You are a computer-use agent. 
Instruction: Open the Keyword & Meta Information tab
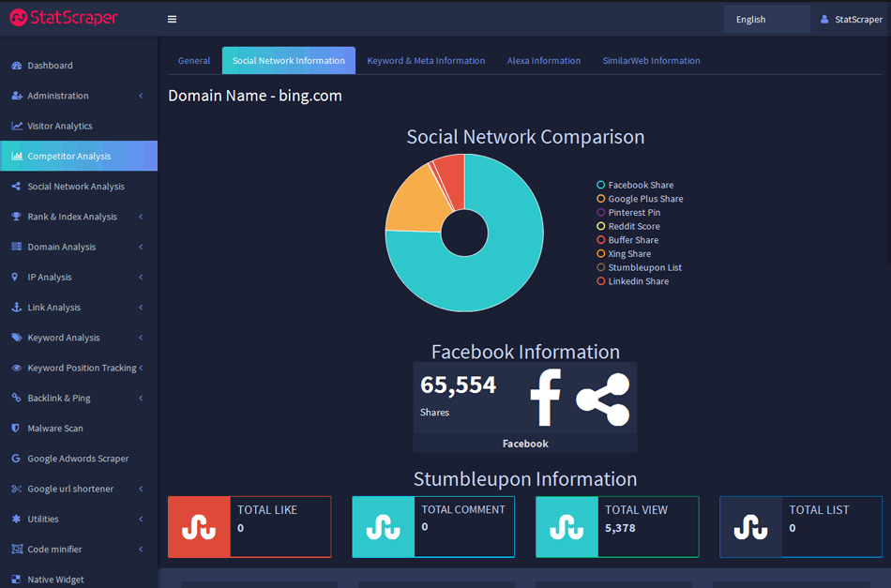pyautogui.click(x=426, y=60)
